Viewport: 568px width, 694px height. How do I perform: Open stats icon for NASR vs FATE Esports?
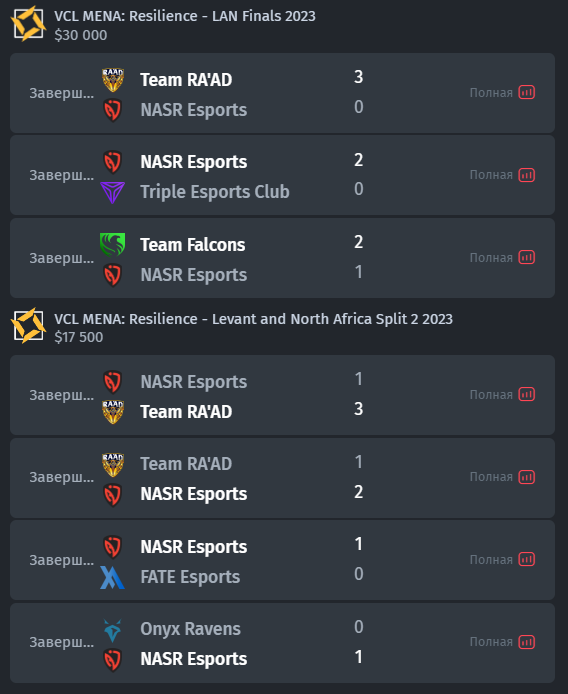coord(526,559)
